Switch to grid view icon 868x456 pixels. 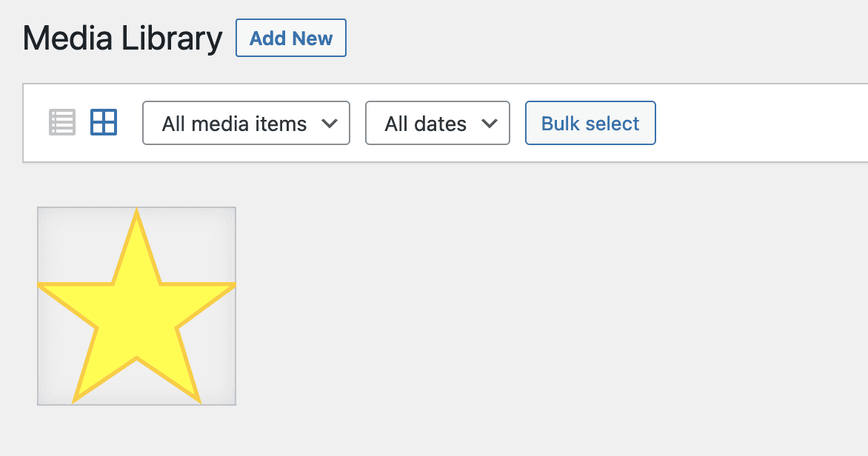(x=104, y=122)
